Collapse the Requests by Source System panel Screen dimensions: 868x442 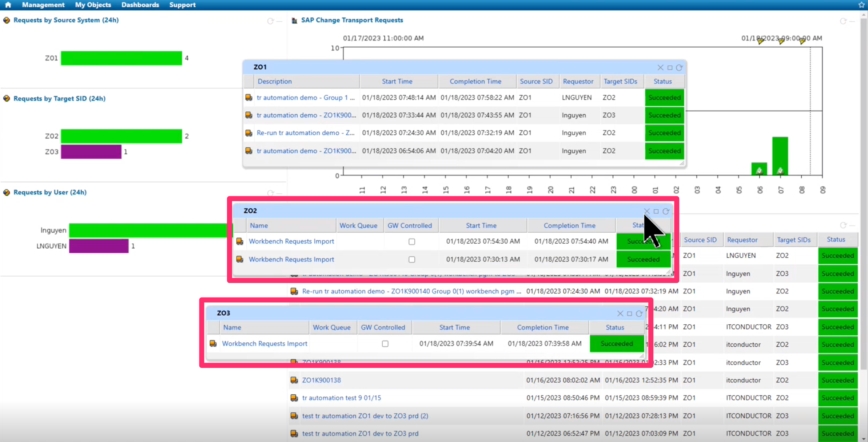pyautogui.click(x=280, y=21)
